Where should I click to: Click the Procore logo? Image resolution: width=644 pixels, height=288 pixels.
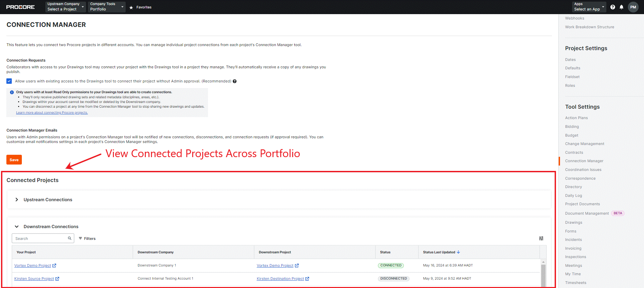(20, 7)
